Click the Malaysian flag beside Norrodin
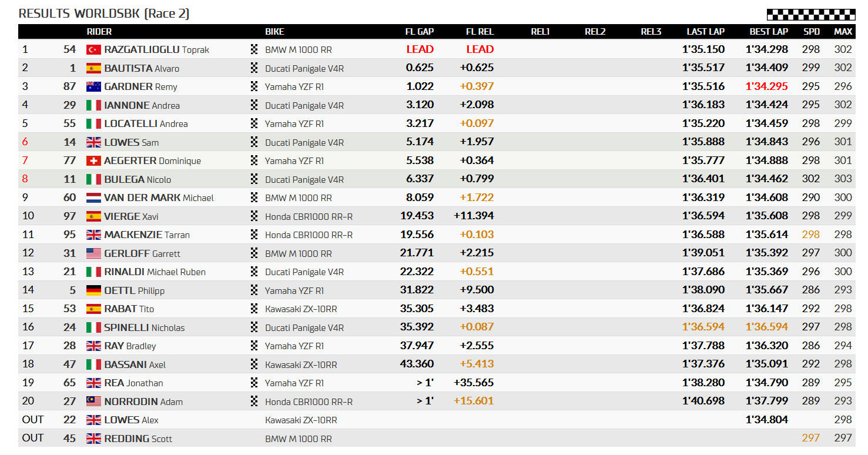The image size is (868, 455). coord(93,402)
